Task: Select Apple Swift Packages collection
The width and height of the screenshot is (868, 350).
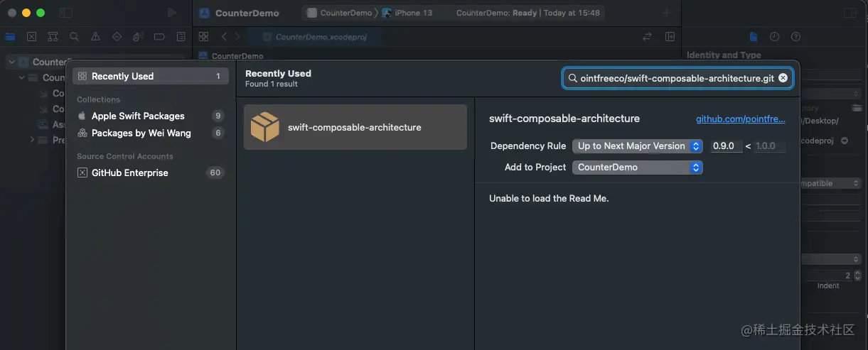Action: pyautogui.click(x=150, y=116)
